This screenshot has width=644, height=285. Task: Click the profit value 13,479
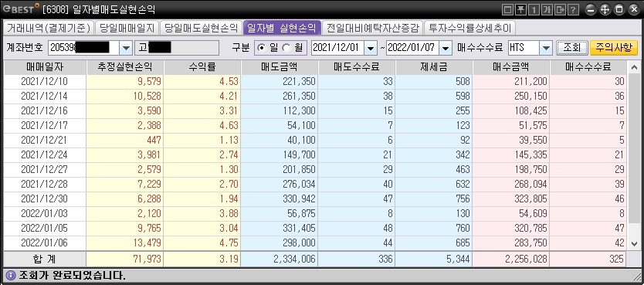[147, 243]
